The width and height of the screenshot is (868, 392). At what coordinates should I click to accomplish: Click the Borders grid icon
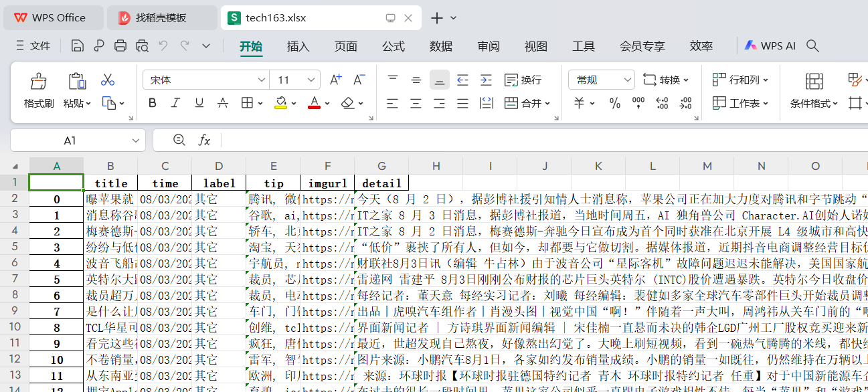point(247,103)
